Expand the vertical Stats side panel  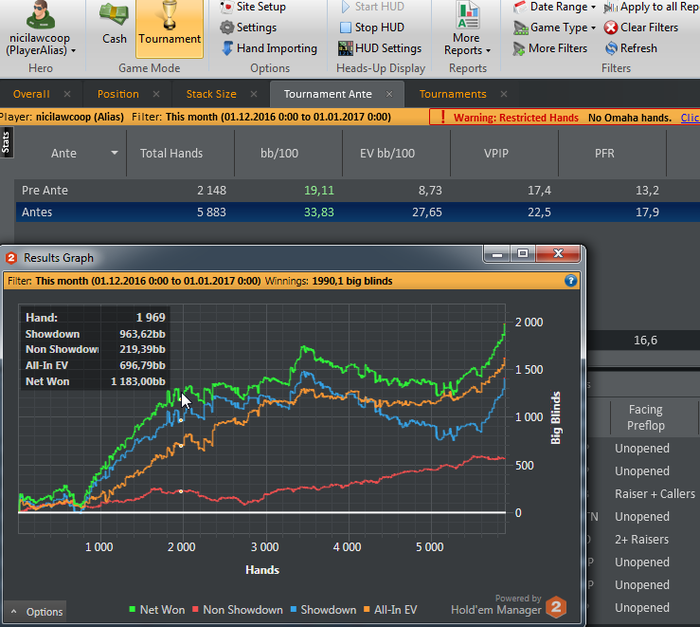pyautogui.click(x=6, y=142)
